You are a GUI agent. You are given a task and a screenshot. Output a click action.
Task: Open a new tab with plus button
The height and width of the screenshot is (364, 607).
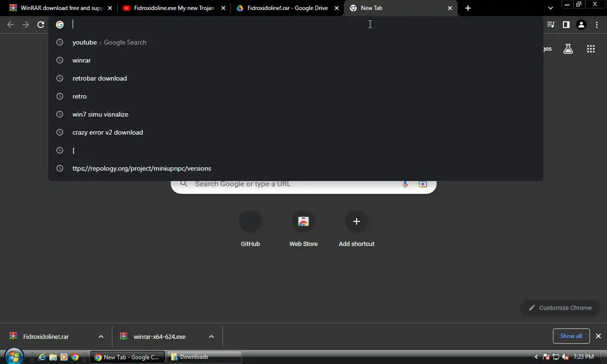coord(468,8)
